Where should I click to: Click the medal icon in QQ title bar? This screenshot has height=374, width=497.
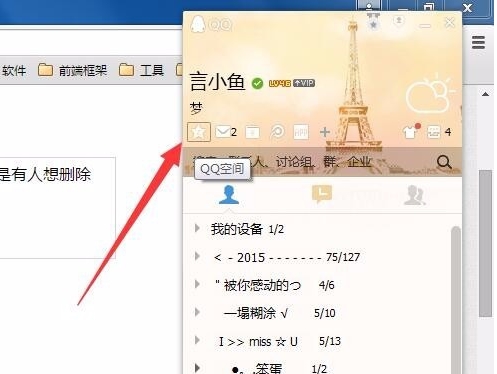[374, 21]
